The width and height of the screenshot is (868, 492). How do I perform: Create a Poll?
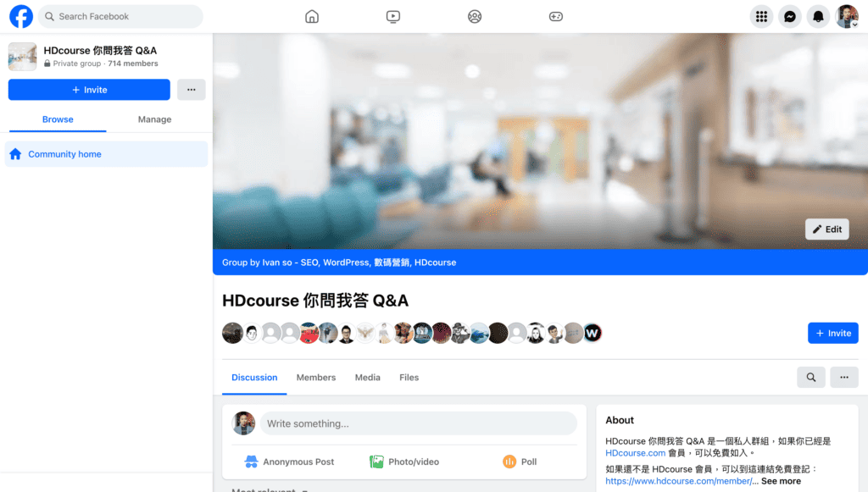point(520,462)
